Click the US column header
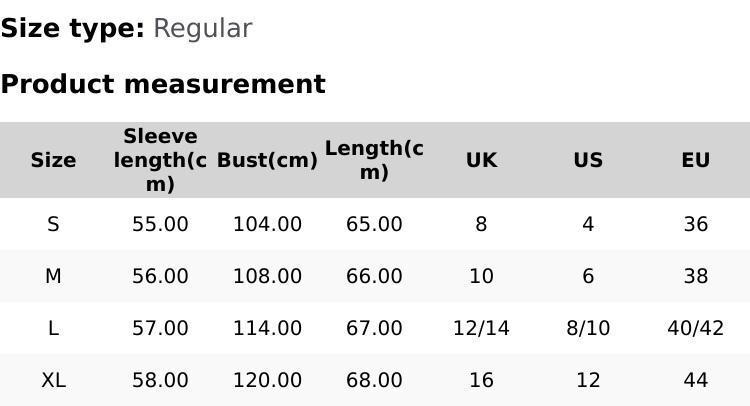Screen dimensions: 750x406 click(588, 160)
